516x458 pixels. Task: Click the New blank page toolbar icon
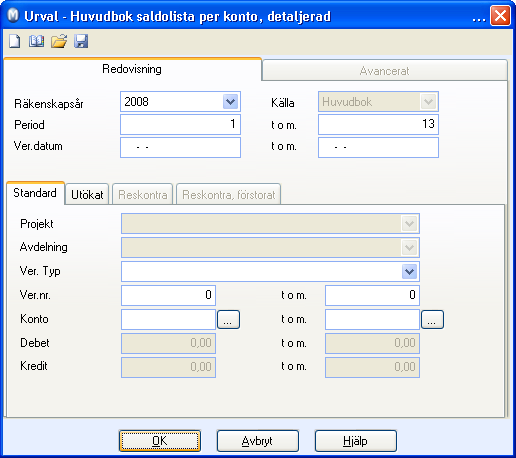tap(14, 42)
